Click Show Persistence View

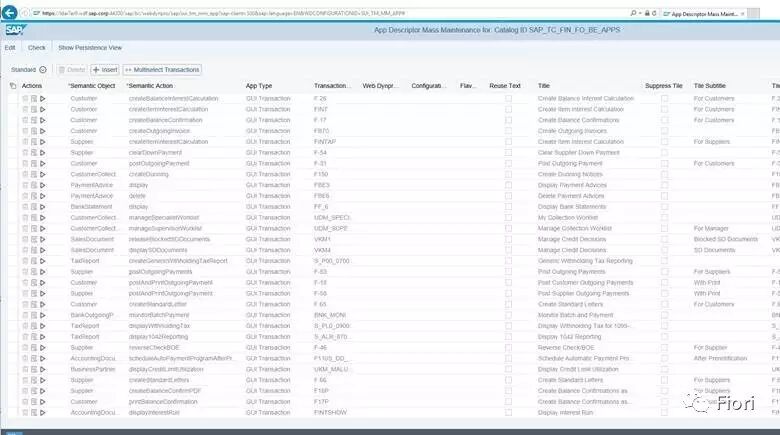[90, 48]
